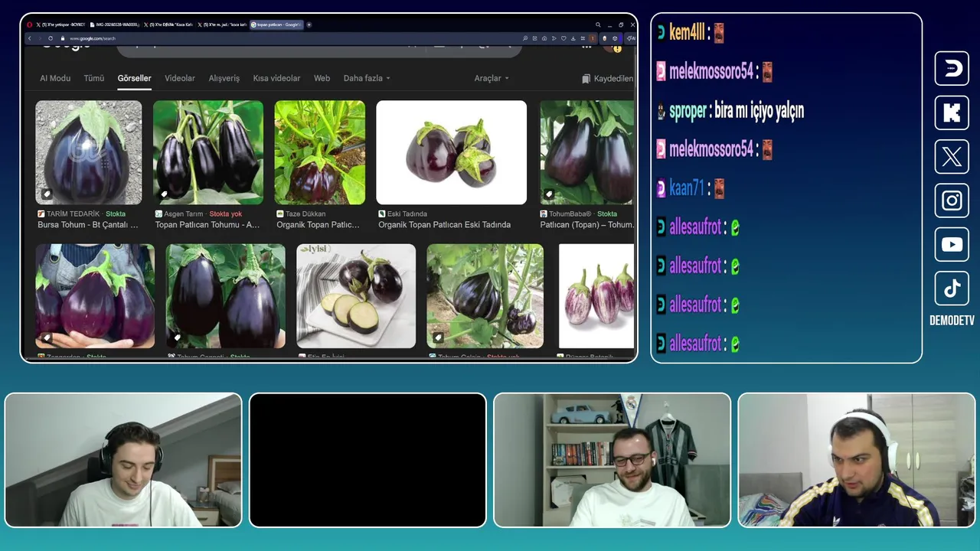Go back with the browser back arrow

click(x=30, y=38)
